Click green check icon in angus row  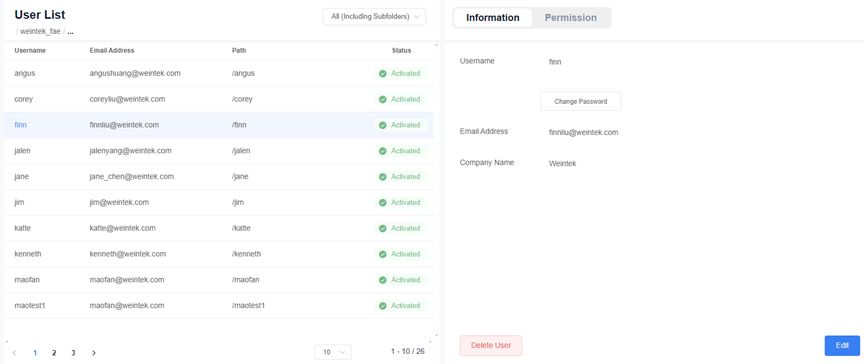click(x=382, y=73)
